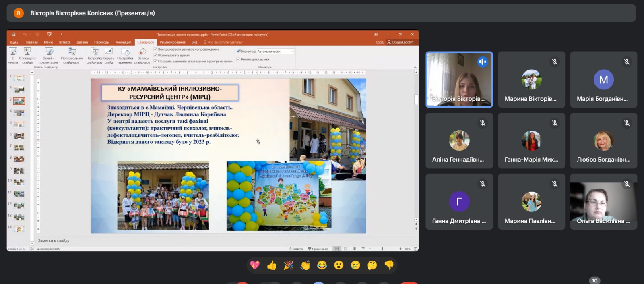The height and width of the screenshot is (284, 644).
Task: Send the thumbs up reaction
Action: [272, 265]
